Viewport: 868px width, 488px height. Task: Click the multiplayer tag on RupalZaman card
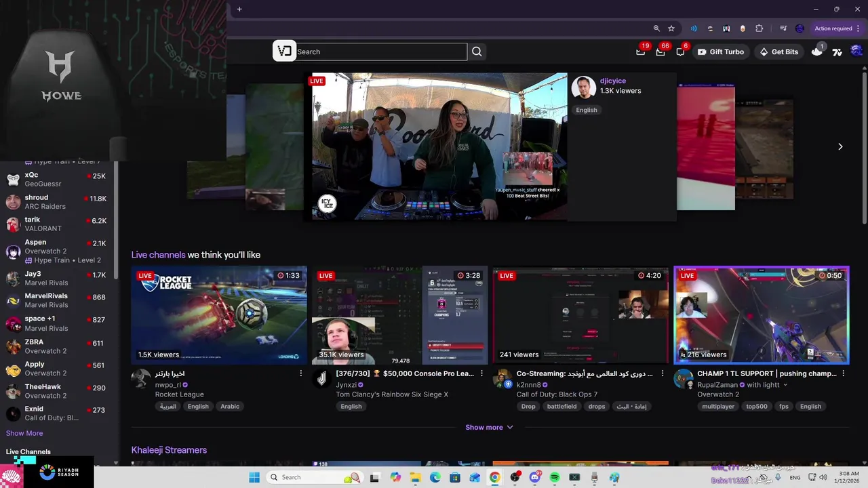[x=718, y=407]
